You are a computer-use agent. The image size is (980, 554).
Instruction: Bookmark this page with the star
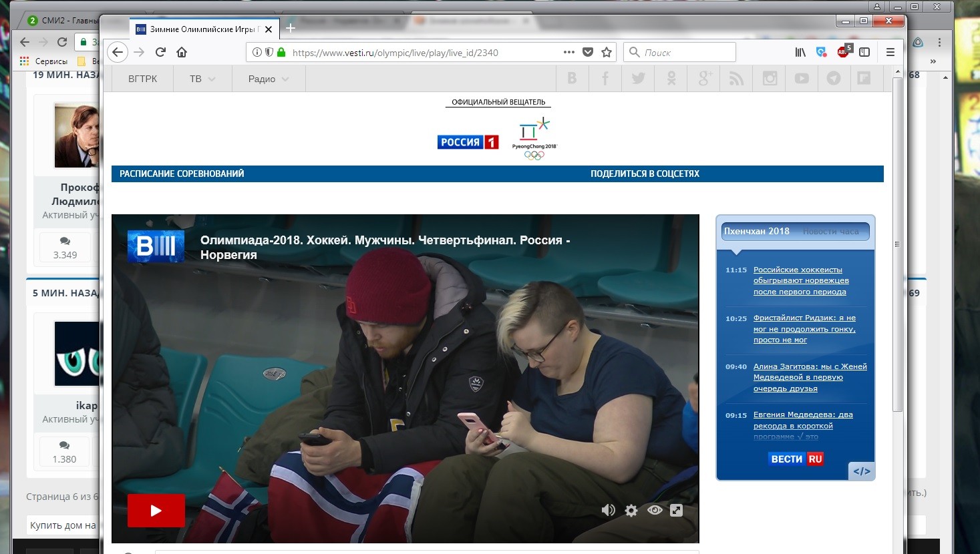coord(607,52)
